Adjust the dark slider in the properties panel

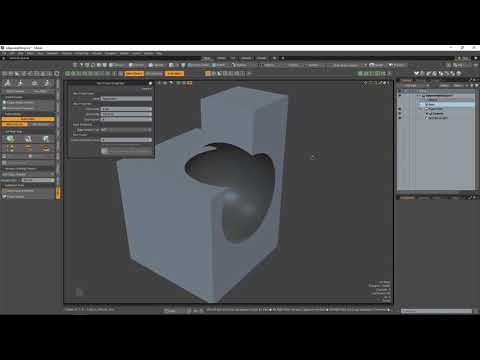pyautogui.click(x=126, y=130)
